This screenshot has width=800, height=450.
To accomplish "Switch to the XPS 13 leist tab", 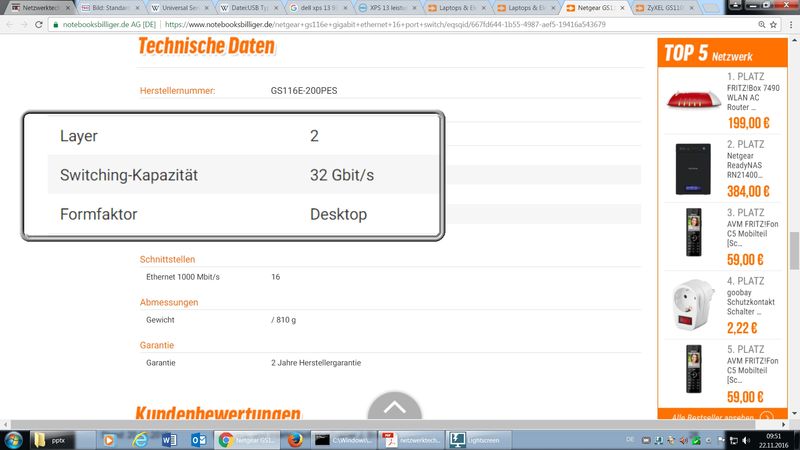I will 387,8.
